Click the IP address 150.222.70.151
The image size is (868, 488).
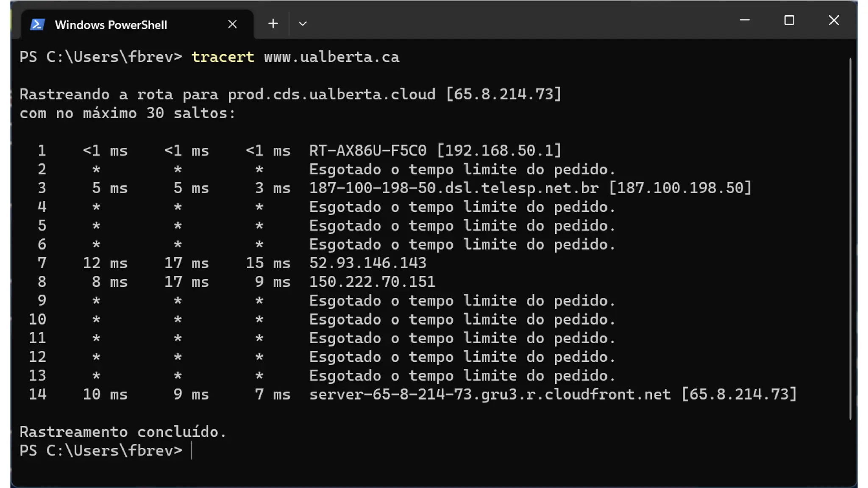(x=372, y=282)
